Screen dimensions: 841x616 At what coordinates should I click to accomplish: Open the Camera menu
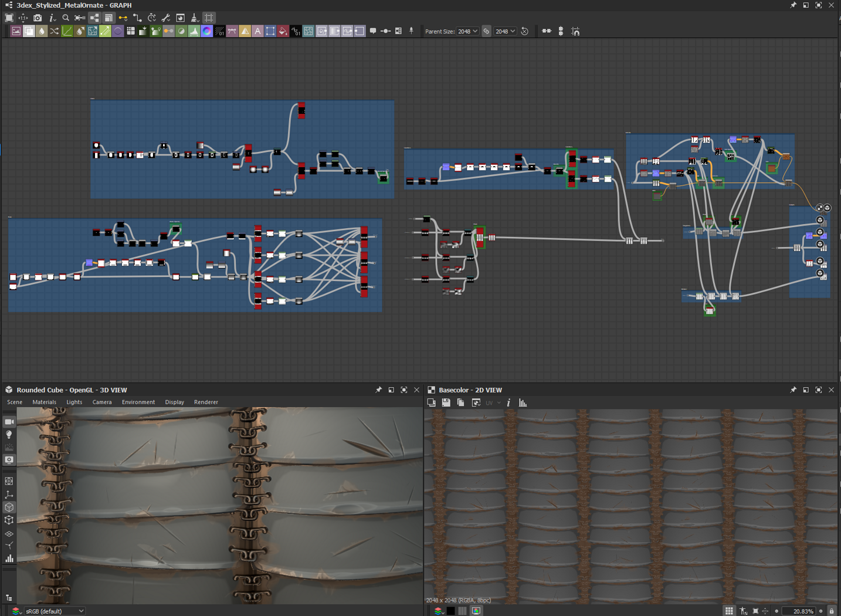[102, 402]
